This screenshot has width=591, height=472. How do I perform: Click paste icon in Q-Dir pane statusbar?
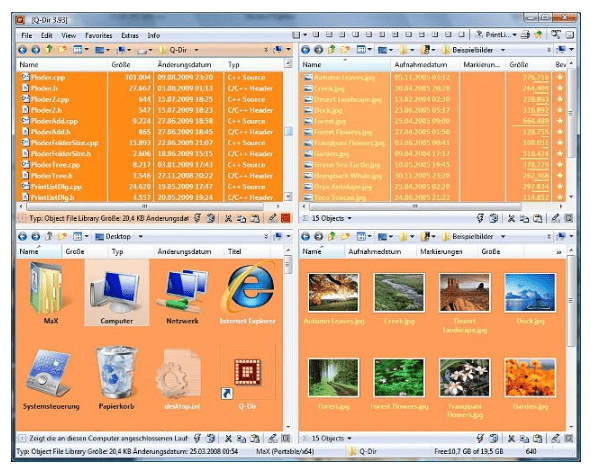coord(255,218)
